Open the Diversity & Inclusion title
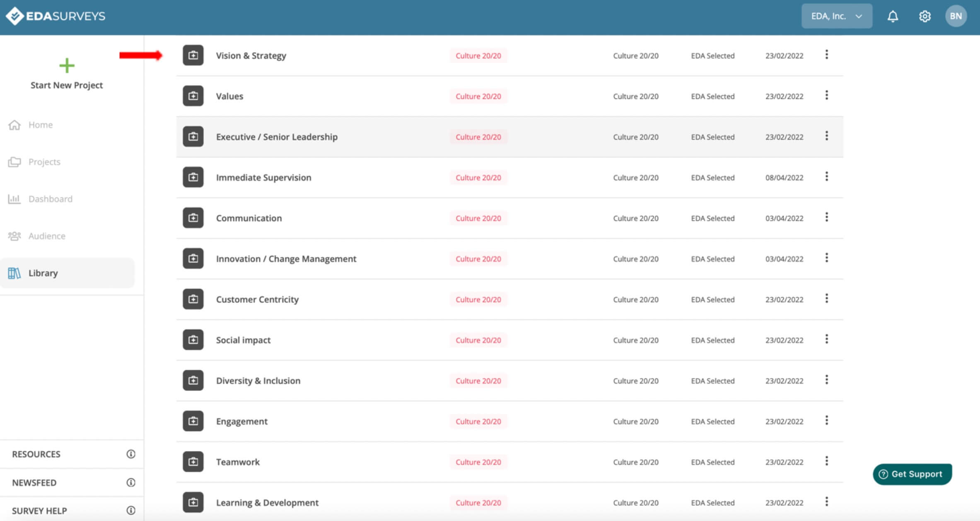Image resolution: width=980 pixels, height=521 pixels. [258, 380]
